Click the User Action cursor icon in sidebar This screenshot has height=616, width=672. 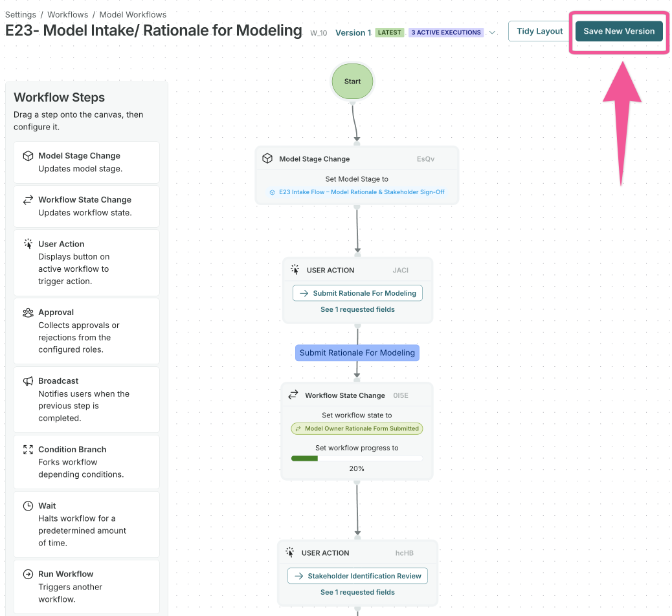point(28,244)
